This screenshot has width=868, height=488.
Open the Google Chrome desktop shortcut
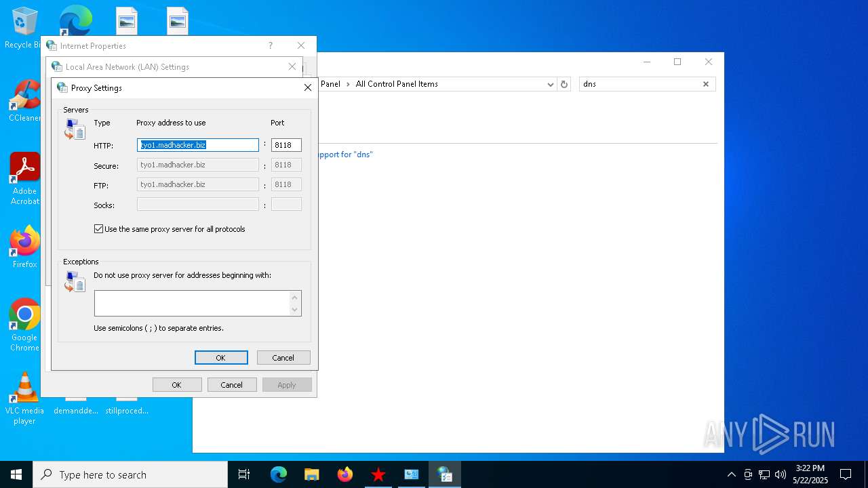pos(24,325)
